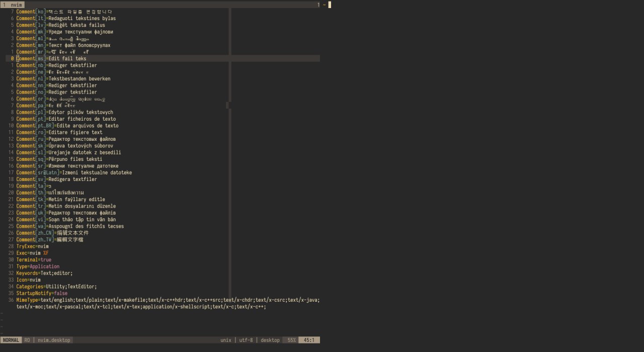Click the Comment[pa] line
The image size is (644, 352).
(x=46, y=106)
